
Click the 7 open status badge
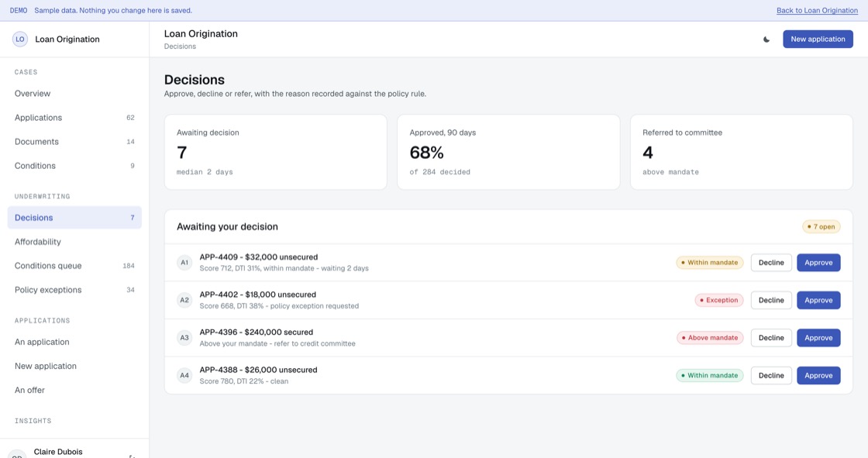point(821,226)
